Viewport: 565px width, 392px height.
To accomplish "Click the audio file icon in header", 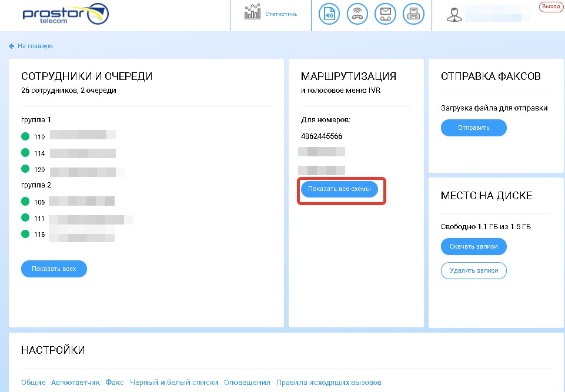I will [329, 14].
